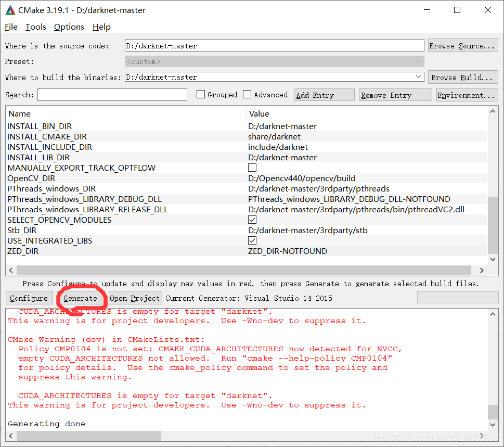Image resolution: width=504 pixels, height=447 pixels.
Task: Open the Options menu
Action: tap(69, 27)
